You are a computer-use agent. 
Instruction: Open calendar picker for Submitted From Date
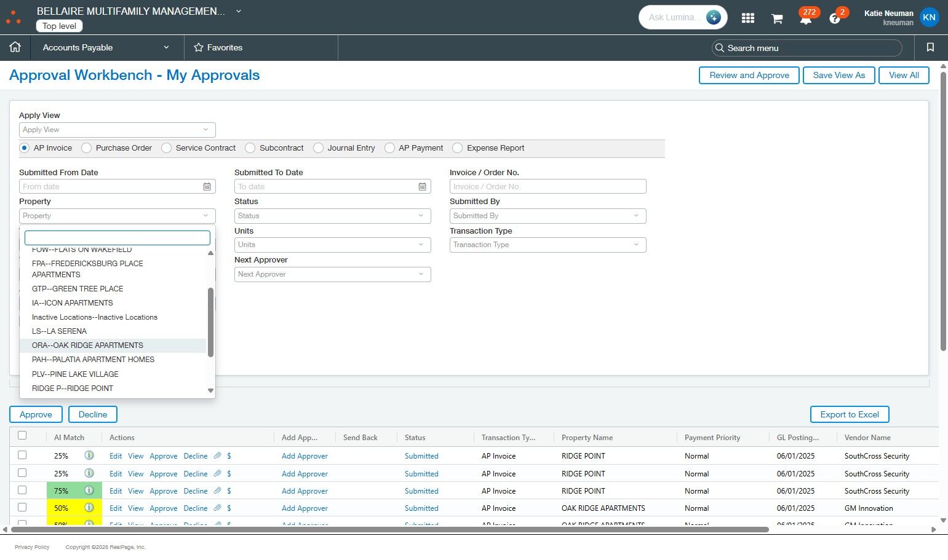pos(207,187)
